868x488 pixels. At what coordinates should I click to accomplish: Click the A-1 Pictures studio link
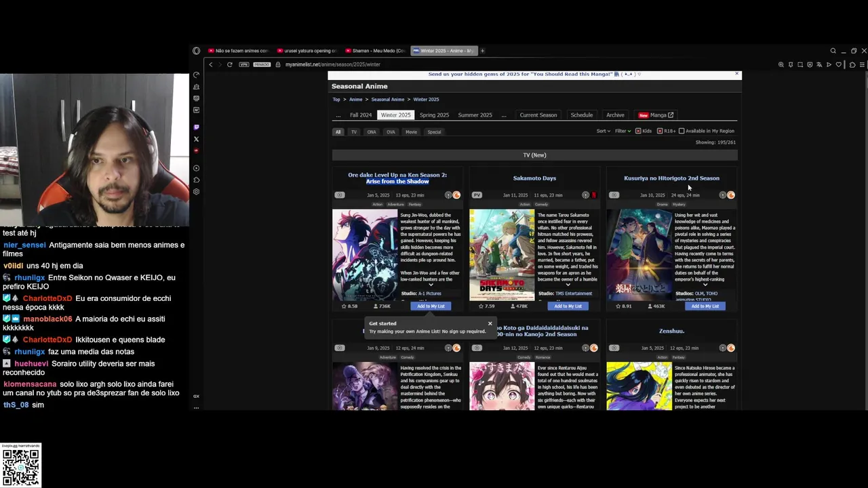point(430,293)
